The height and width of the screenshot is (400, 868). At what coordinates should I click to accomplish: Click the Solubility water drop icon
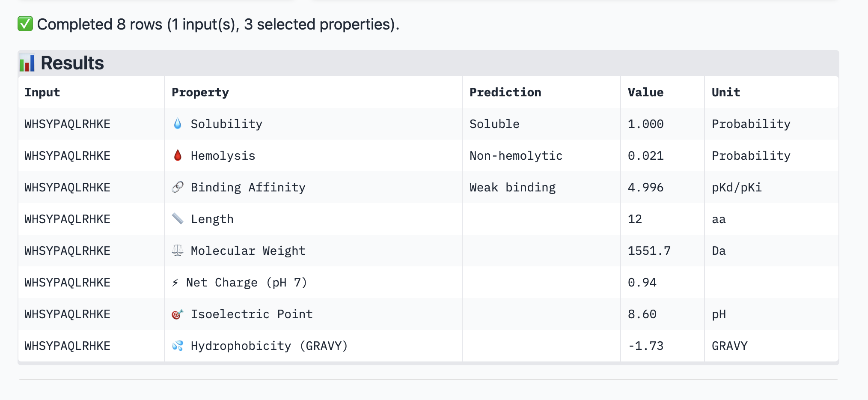coord(178,124)
